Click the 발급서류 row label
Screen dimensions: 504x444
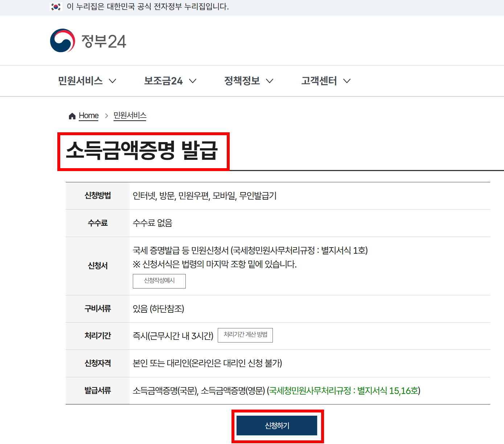(x=98, y=390)
